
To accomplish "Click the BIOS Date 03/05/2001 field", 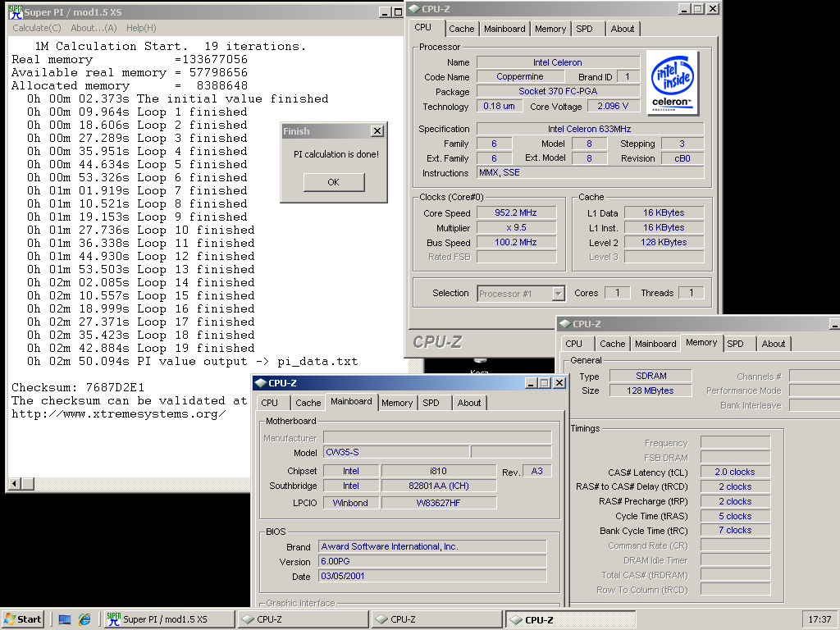I will pos(432,577).
